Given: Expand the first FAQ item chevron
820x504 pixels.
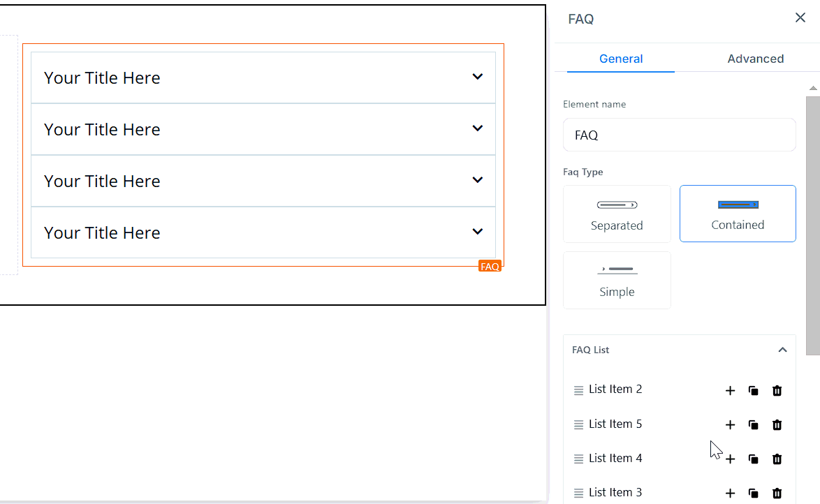Looking at the screenshot, I should [478, 77].
